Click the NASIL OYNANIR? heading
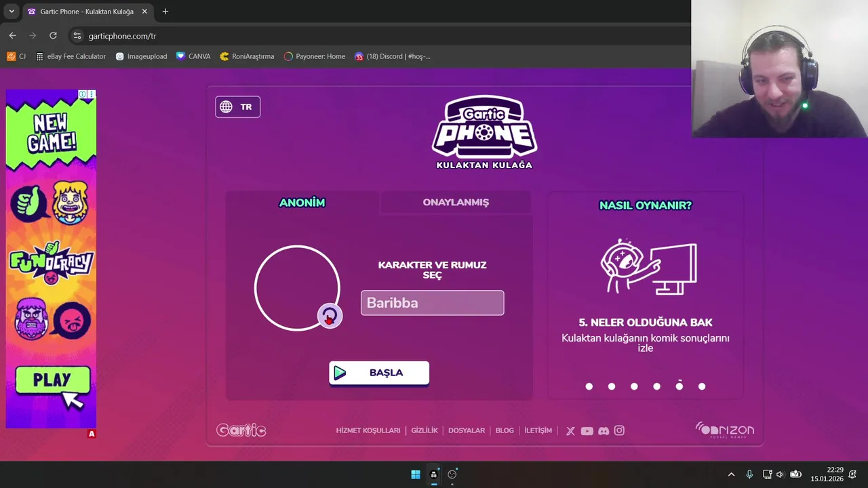This screenshot has width=868, height=488. (x=646, y=205)
